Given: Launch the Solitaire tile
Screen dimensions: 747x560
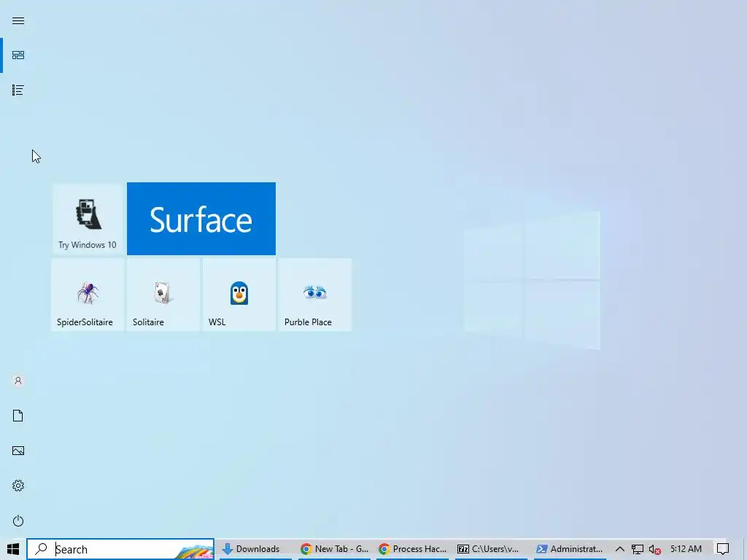Looking at the screenshot, I should pos(163,295).
